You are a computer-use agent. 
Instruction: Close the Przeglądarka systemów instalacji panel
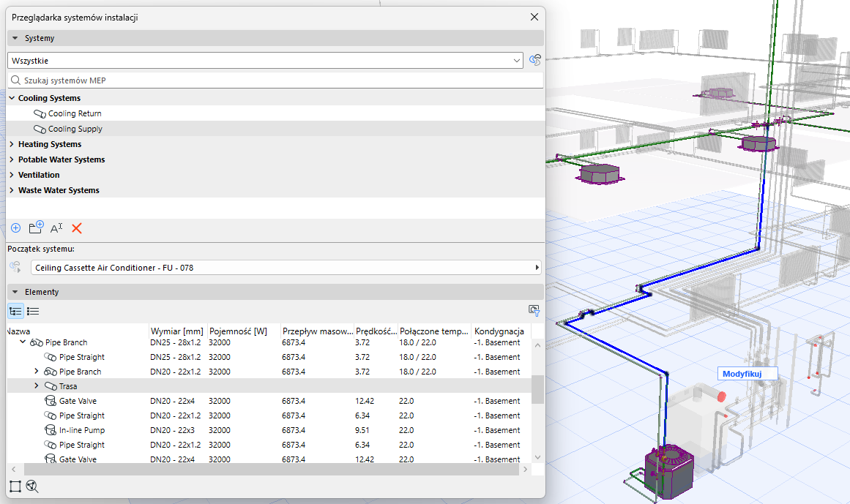pyautogui.click(x=534, y=18)
